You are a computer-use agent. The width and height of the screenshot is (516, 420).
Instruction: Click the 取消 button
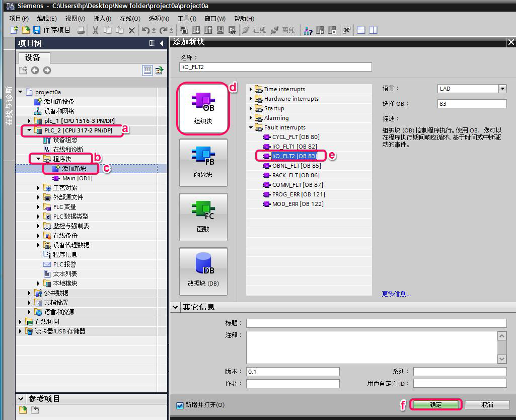487,404
